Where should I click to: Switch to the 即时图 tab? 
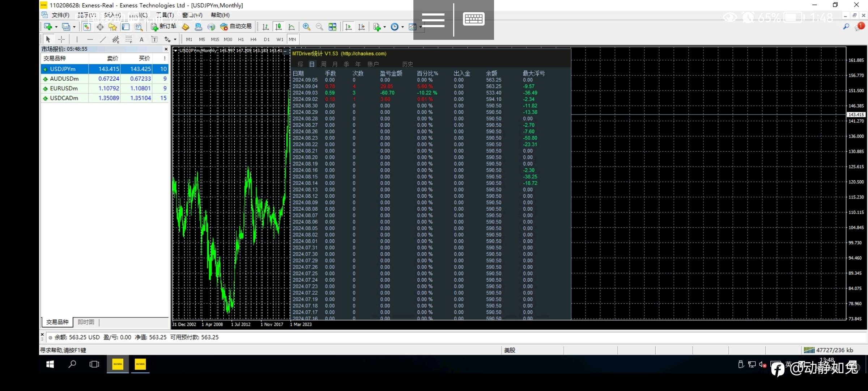[86, 322]
